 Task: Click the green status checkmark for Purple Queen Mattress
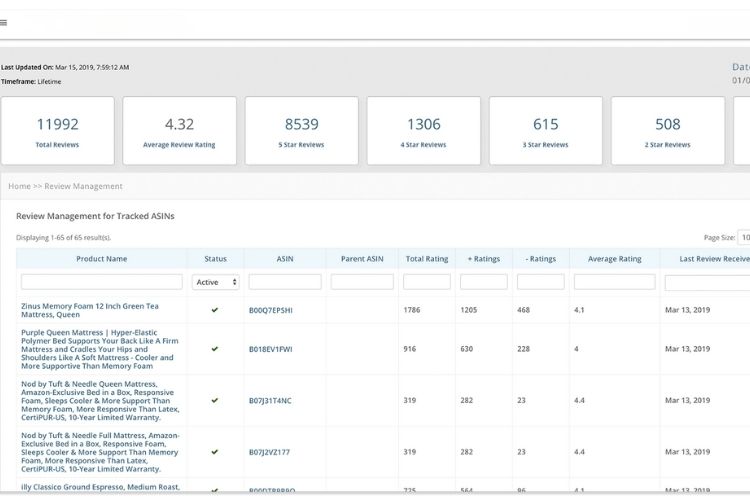coord(215,349)
